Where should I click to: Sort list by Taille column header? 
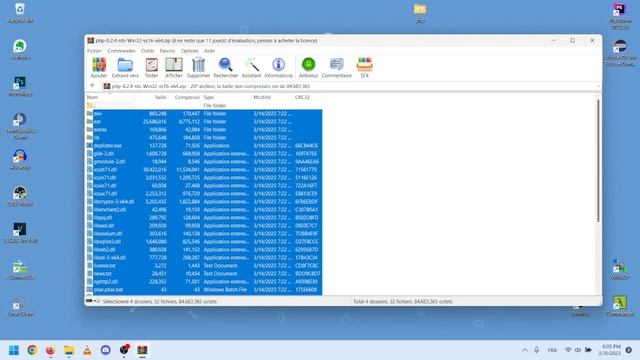tap(151, 97)
